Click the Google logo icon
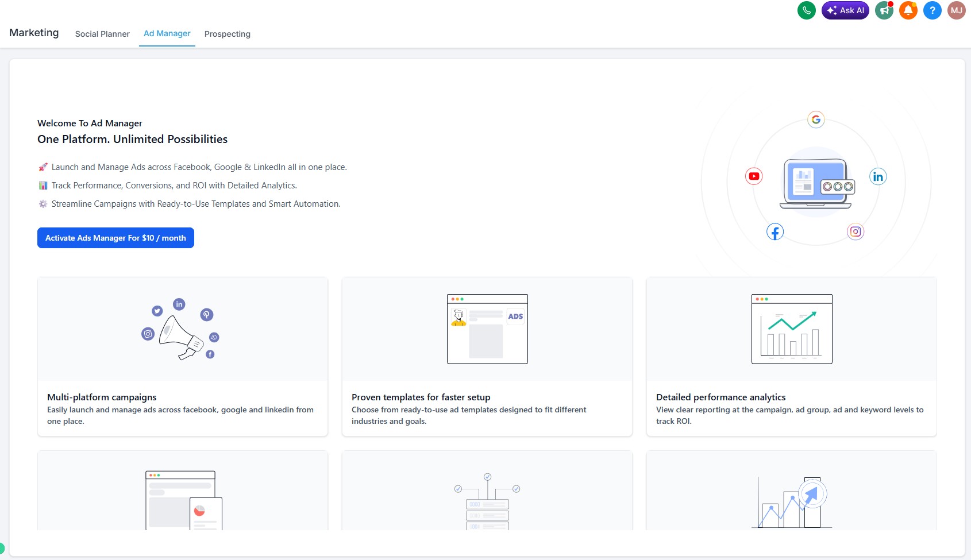 click(x=816, y=119)
